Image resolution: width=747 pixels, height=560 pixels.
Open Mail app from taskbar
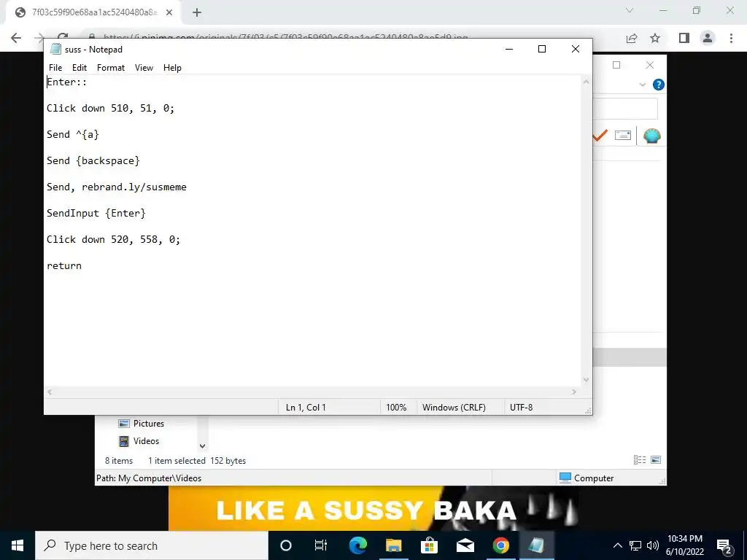tap(465, 545)
